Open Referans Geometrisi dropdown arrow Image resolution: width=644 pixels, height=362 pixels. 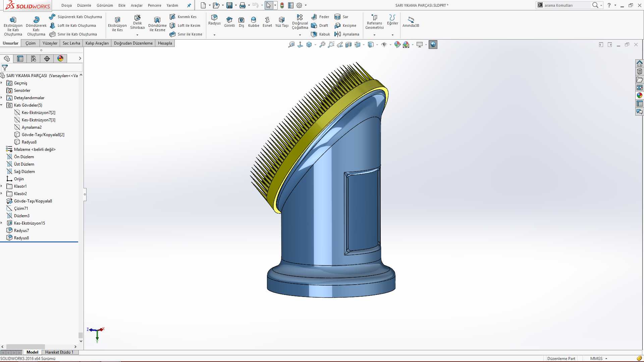pos(374,35)
